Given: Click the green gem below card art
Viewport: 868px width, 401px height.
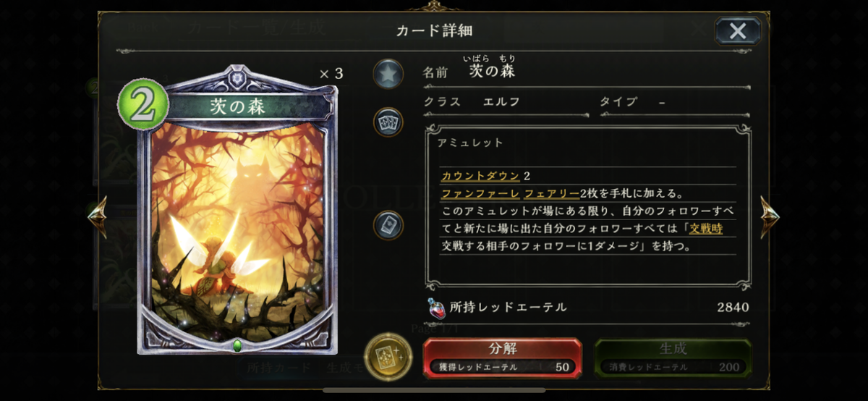Looking at the screenshot, I should tap(237, 345).
